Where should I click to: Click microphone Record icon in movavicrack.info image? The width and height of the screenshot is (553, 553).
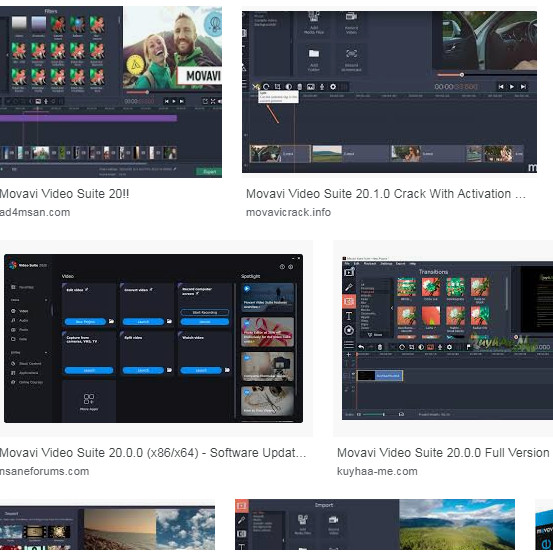pyautogui.click(x=322, y=87)
